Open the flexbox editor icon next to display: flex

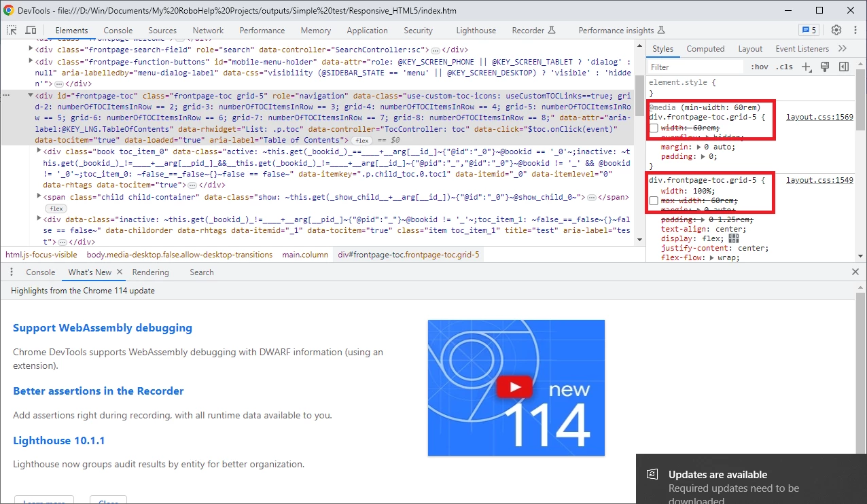(734, 238)
